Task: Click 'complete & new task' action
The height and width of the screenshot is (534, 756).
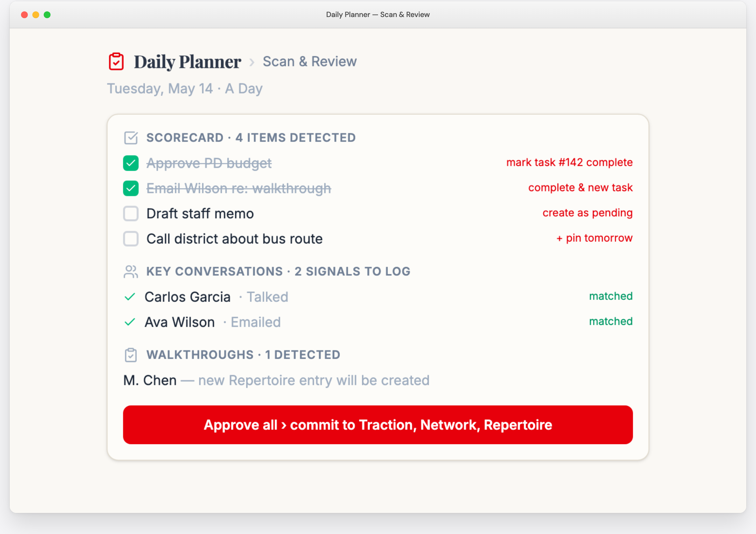Action: (x=580, y=188)
